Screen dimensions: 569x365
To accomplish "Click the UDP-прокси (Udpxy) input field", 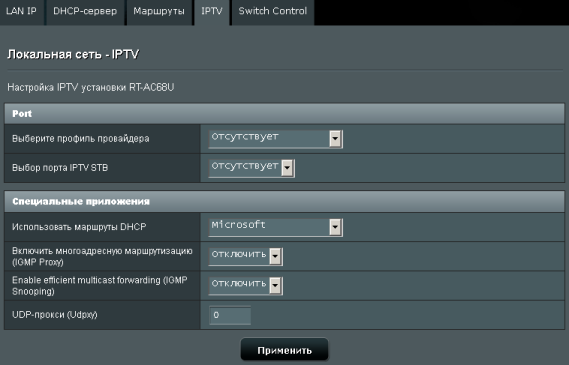I will point(230,315).
